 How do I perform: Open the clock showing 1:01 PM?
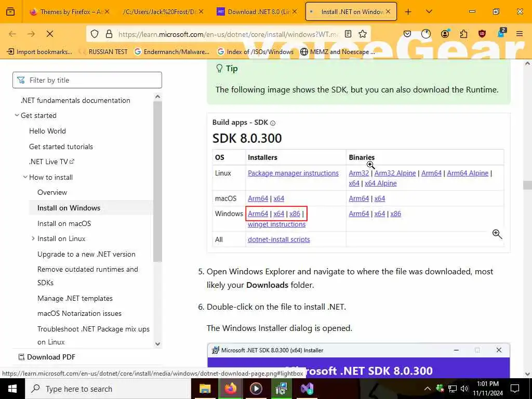488,389
